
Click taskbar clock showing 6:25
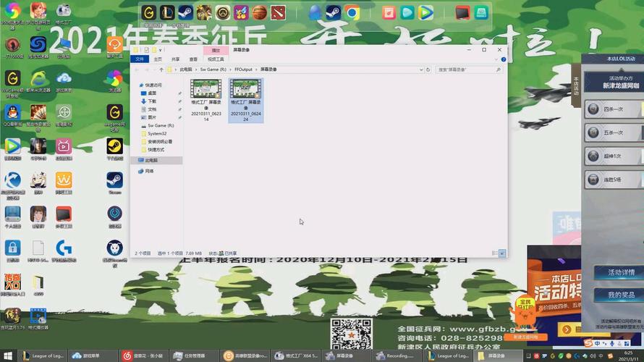click(x=628, y=355)
